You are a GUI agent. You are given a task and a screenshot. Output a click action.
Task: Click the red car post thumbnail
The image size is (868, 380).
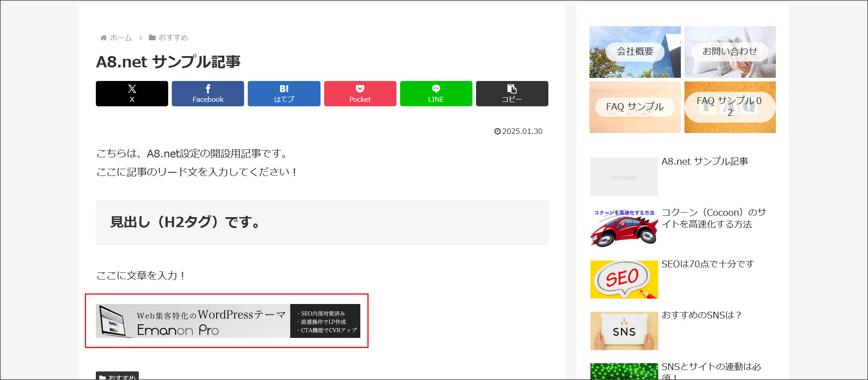[624, 228]
